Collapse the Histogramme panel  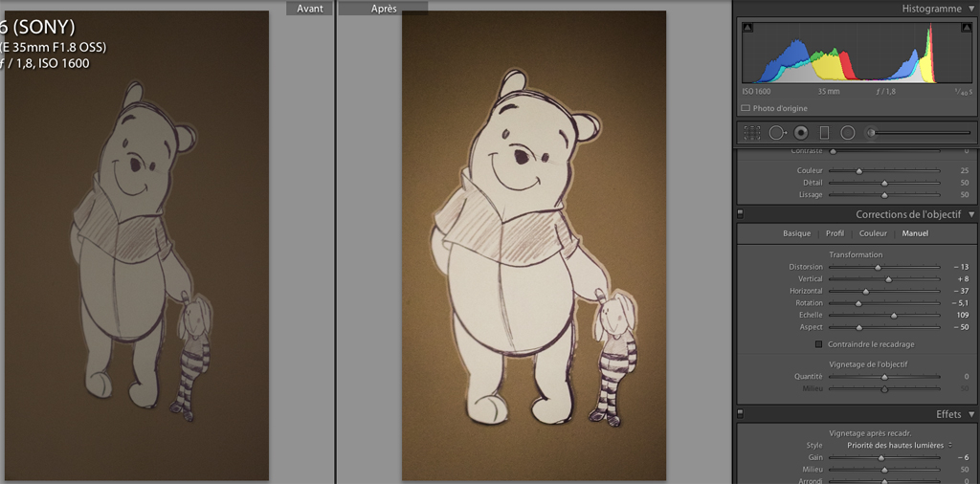pyautogui.click(x=970, y=9)
